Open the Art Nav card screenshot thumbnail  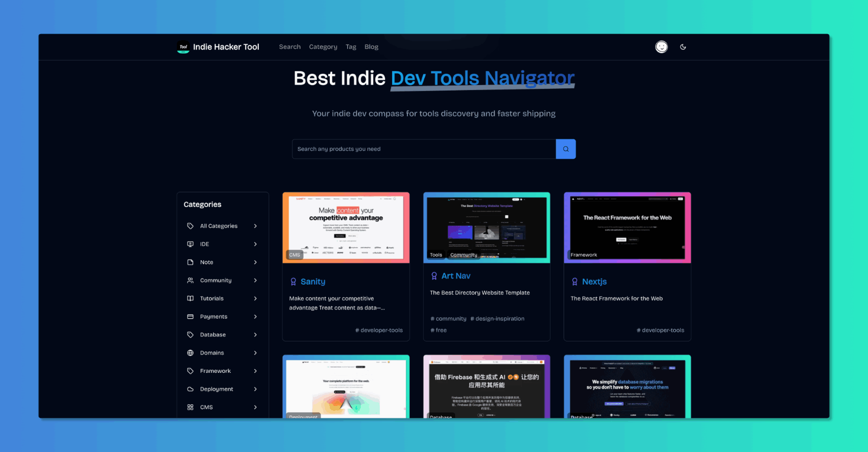487,228
